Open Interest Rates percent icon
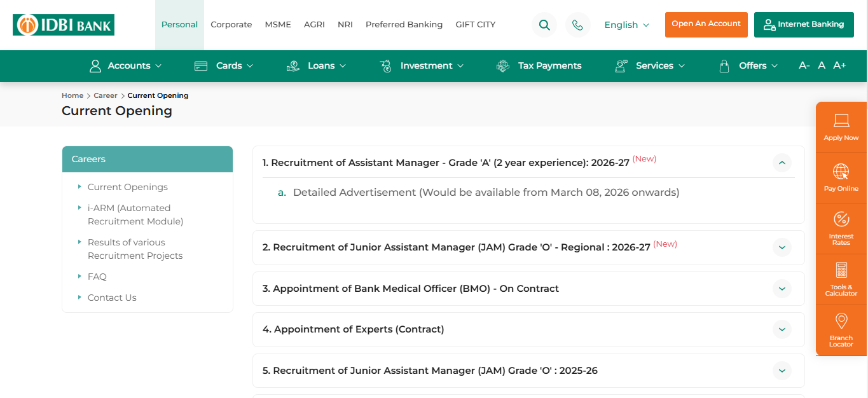 click(x=841, y=220)
